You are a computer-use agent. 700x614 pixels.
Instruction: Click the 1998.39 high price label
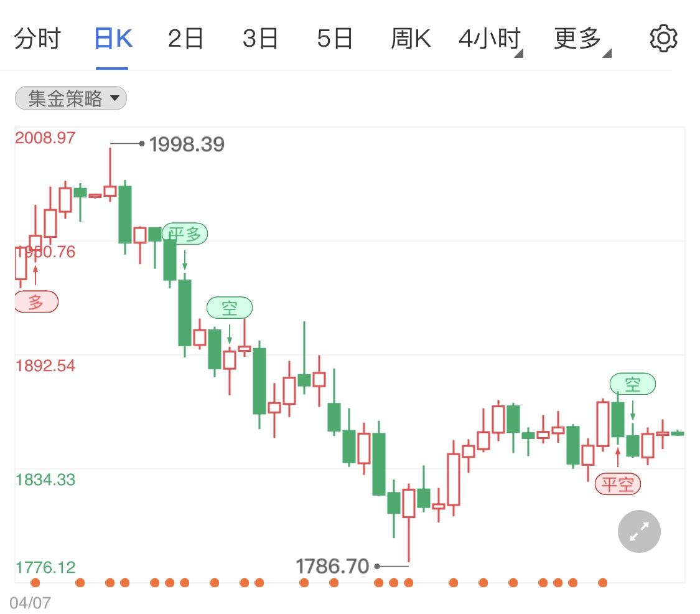(187, 144)
